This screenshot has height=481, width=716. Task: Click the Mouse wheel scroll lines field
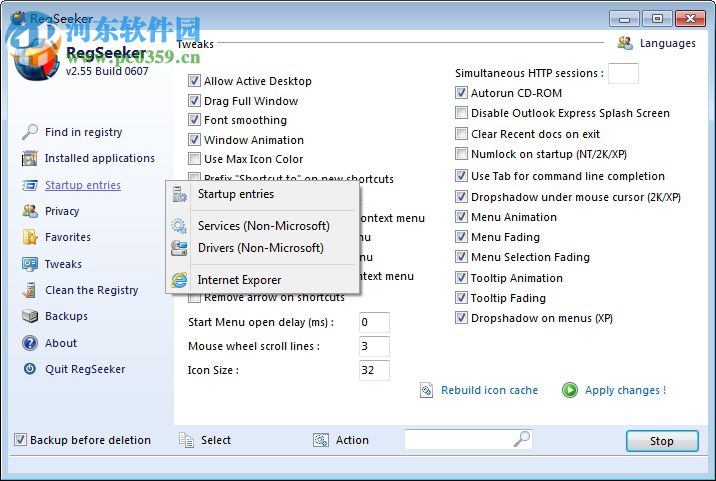(374, 346)
